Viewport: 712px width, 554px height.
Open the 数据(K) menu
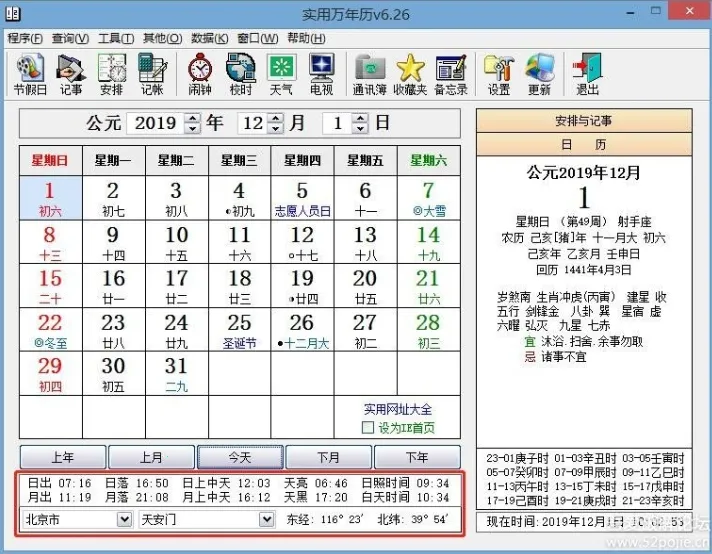tap(209, 38)
